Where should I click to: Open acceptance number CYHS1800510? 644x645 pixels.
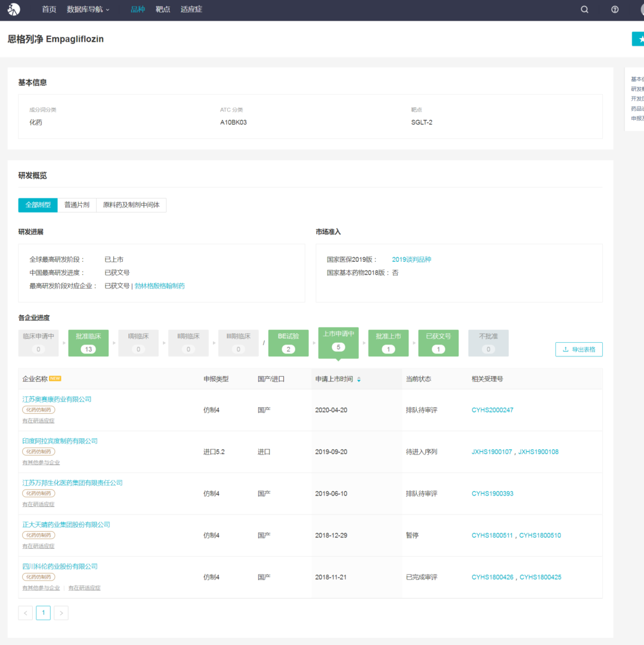[x=540, y=535]
